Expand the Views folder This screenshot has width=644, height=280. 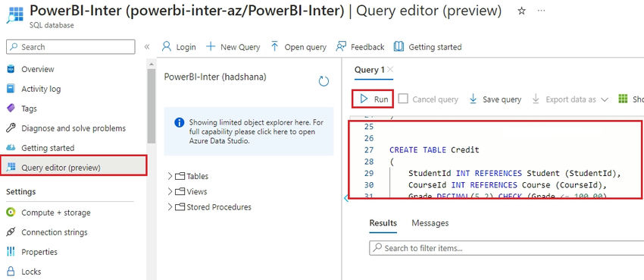[x=170, y=192]
